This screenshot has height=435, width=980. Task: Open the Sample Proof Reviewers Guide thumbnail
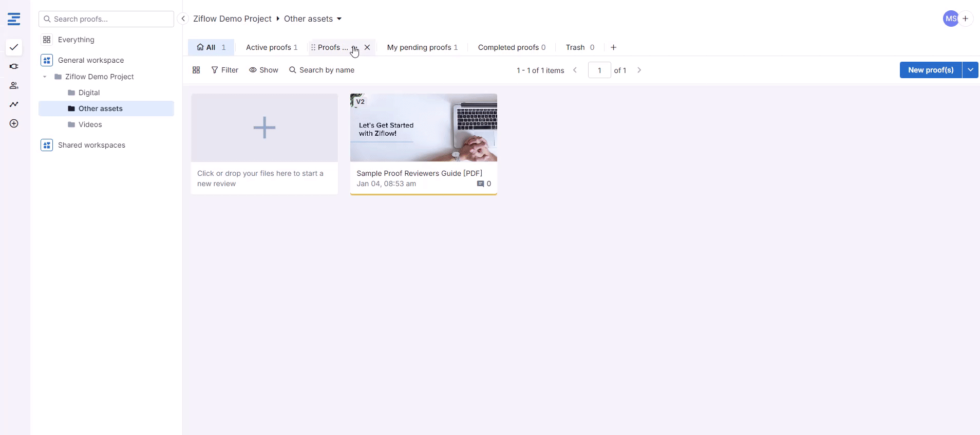423,128
